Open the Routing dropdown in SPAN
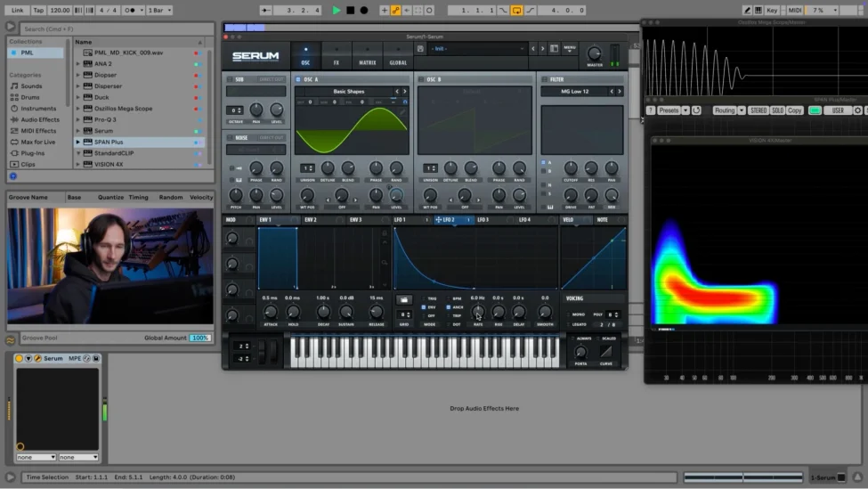Screen dimensions: 868x489 (x=726, y=110)
